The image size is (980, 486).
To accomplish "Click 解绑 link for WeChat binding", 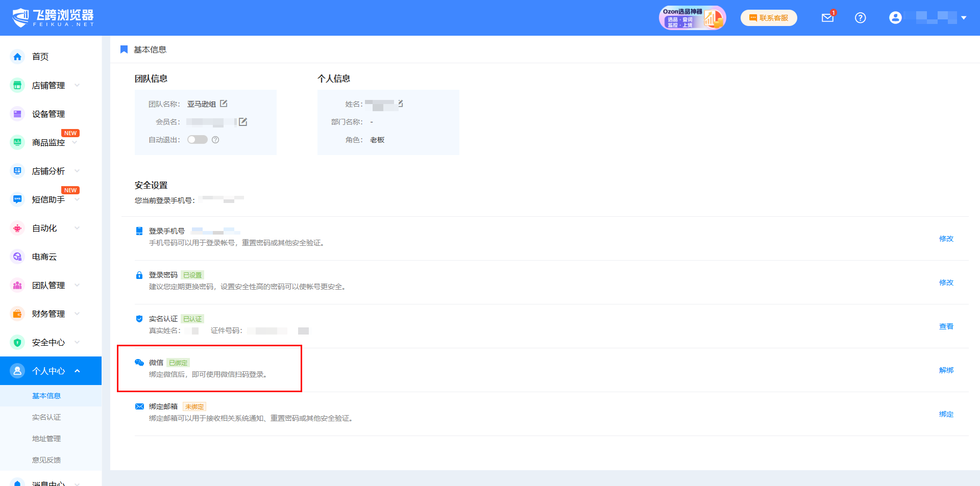I will [946, 370].
